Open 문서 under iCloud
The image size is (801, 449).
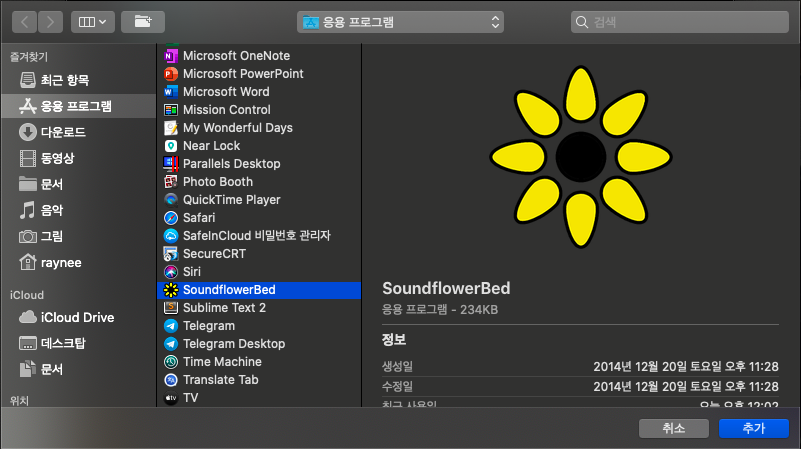point(79,369)
